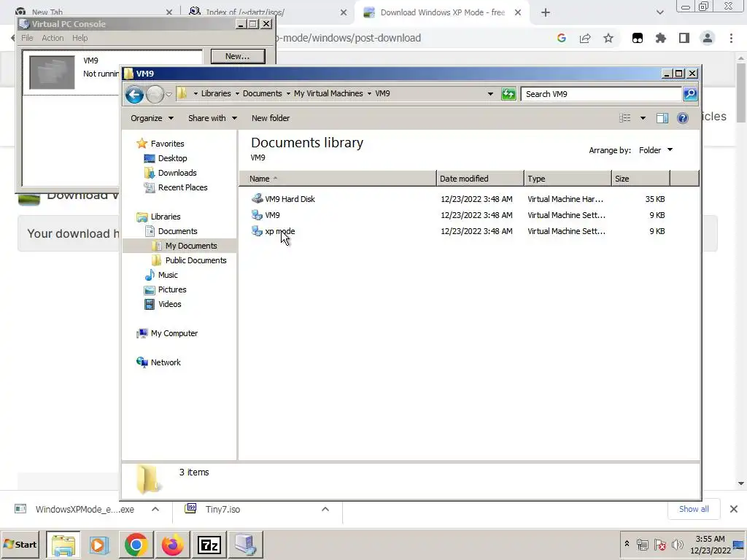Select Network in navigation pane

pos(158,362)
